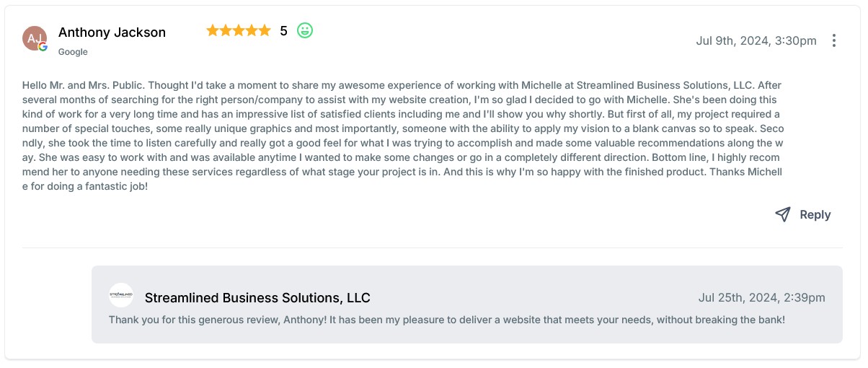Open the three-dot more options menu
The width and height of the screenshot is (868, 368).
pyautogui.click(x=834, y=40)
